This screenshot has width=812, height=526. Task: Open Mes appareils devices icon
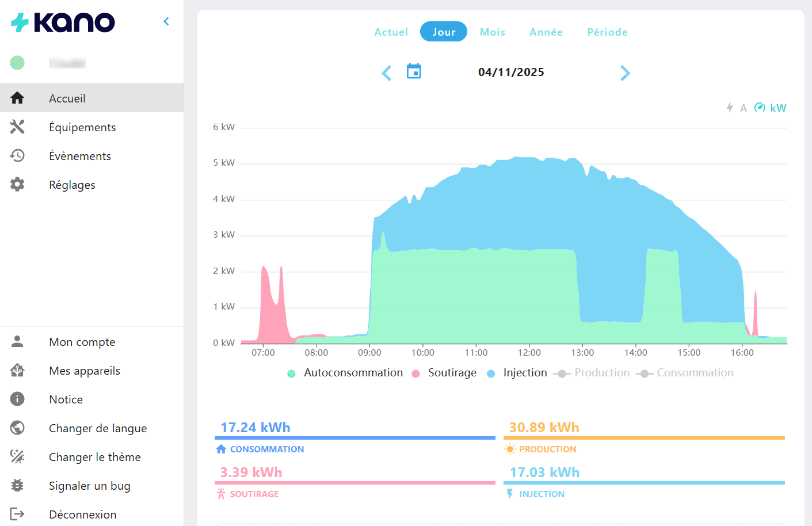coord(17,370)
